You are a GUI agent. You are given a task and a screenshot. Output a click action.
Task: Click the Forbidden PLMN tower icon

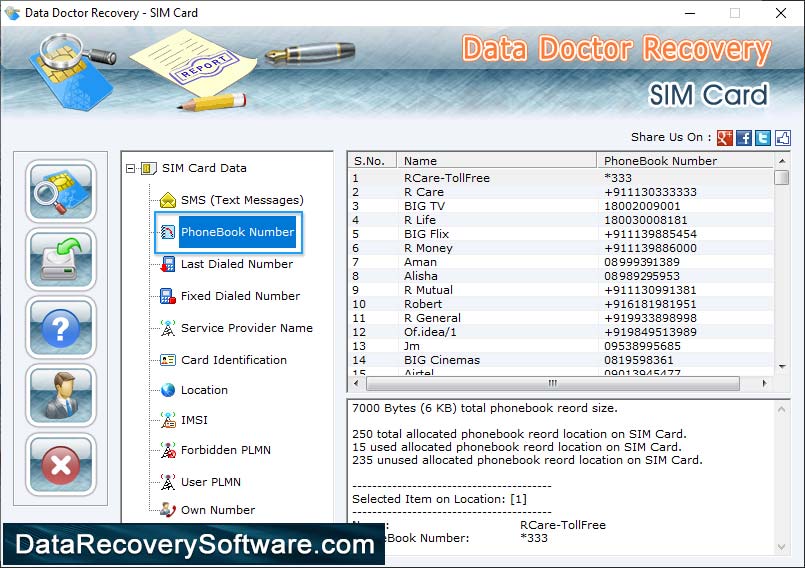tap(168, 450)
